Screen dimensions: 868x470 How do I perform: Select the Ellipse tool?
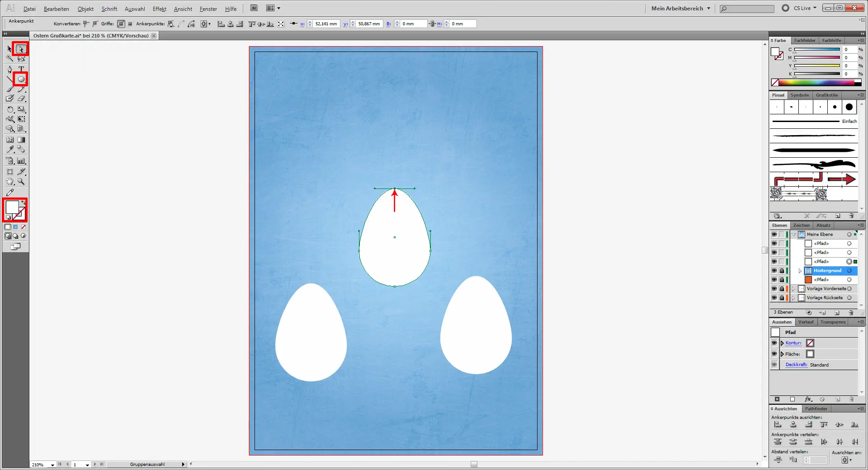point(21,79)
